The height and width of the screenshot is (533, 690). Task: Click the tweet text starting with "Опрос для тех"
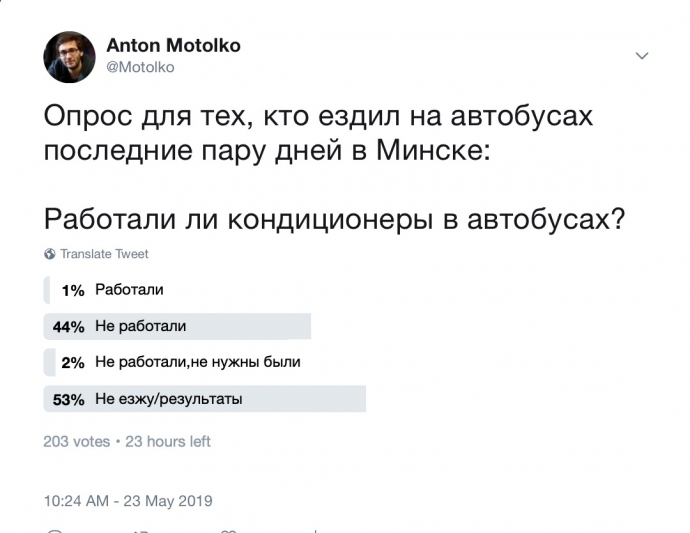(318, 135)
